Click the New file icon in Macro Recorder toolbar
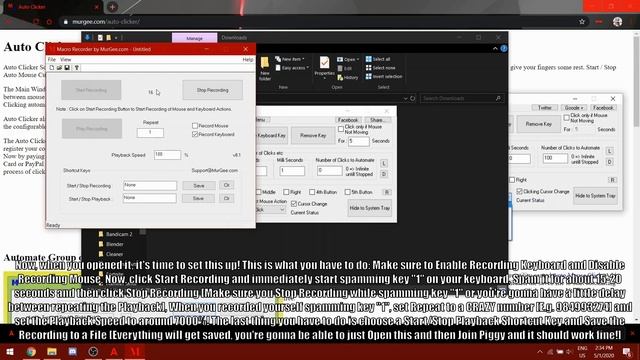 pyautogui.click(x=52, y=67)
